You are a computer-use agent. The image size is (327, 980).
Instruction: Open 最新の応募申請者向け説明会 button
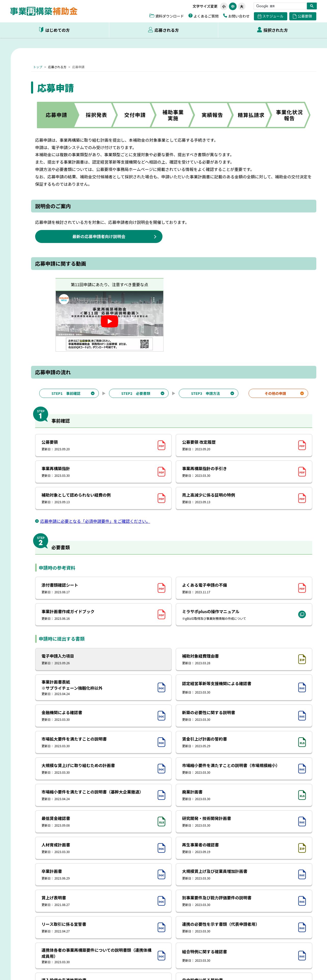click(99, 237)
